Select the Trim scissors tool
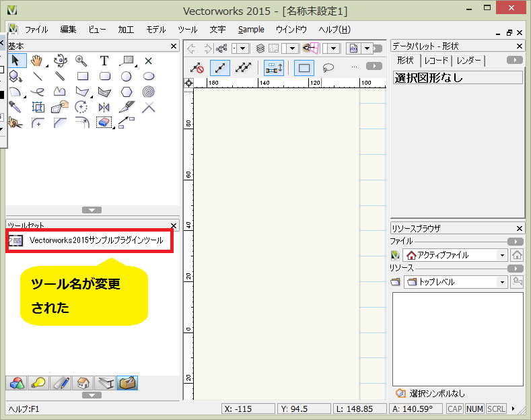Viewport: 531px width, 420px height. pyautogui.click(x=15, y=123)
